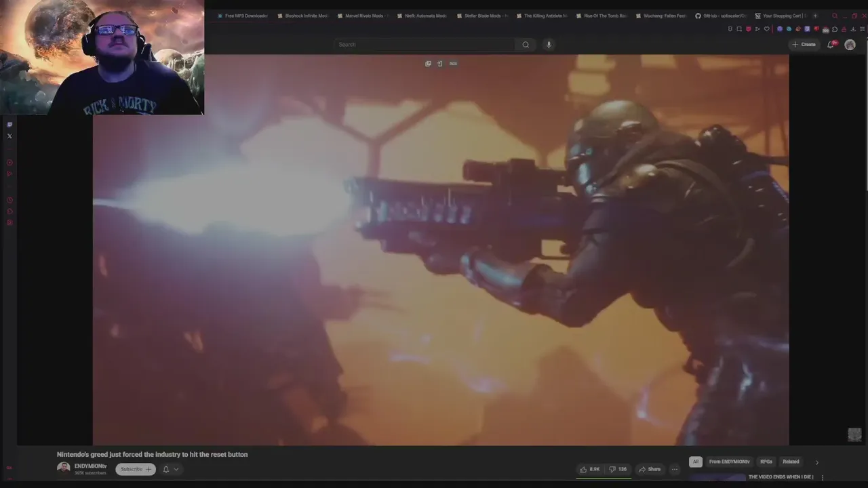Image resolution: width=868 pixels, height=488 pixels.
Task: Select the 'All' filter chip
Action: (x=695, y=462)
